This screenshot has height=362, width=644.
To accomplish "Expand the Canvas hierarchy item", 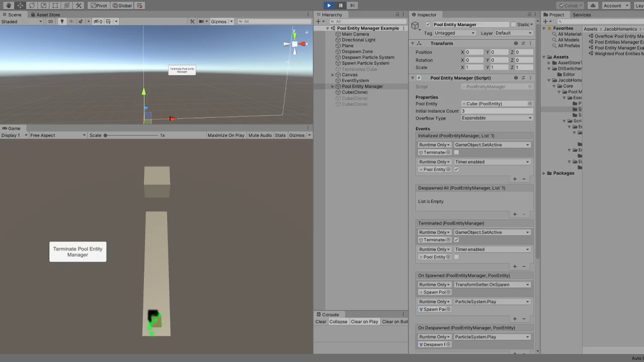I will pos(333,75).
